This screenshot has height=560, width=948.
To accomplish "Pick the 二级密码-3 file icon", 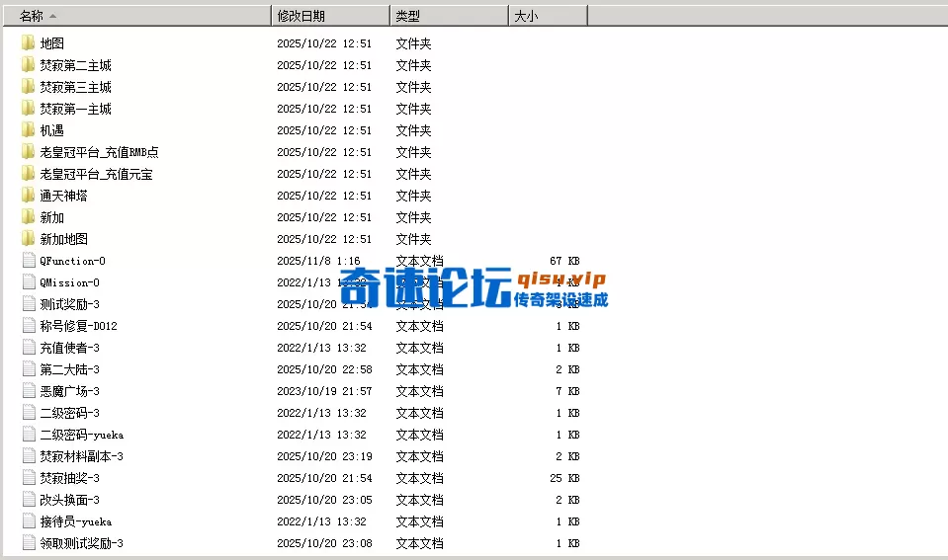I will click(29, 413).
